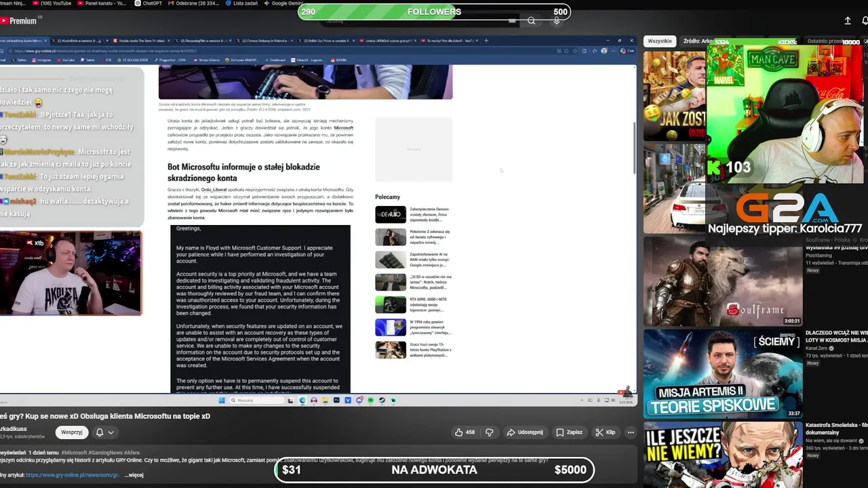
Task: Open the 'JAK ZOST...' gold coins video thumbnail
Action: tap(674, 96)
